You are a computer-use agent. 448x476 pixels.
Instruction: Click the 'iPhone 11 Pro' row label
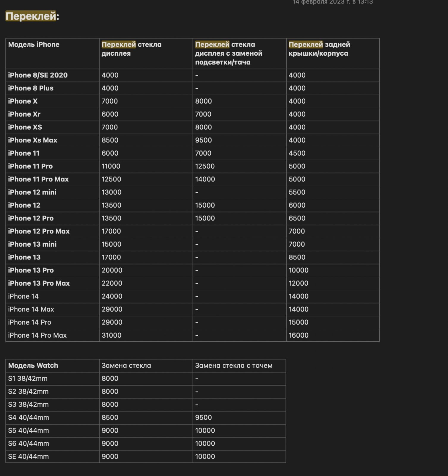tap(30, 166)
